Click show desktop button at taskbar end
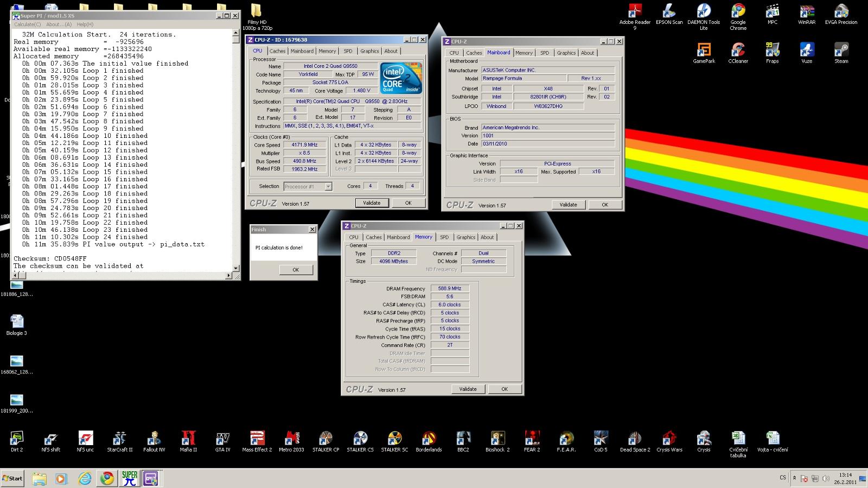This screenshot has height=488, width=868. pyautogui.click(x=863, y=478)
